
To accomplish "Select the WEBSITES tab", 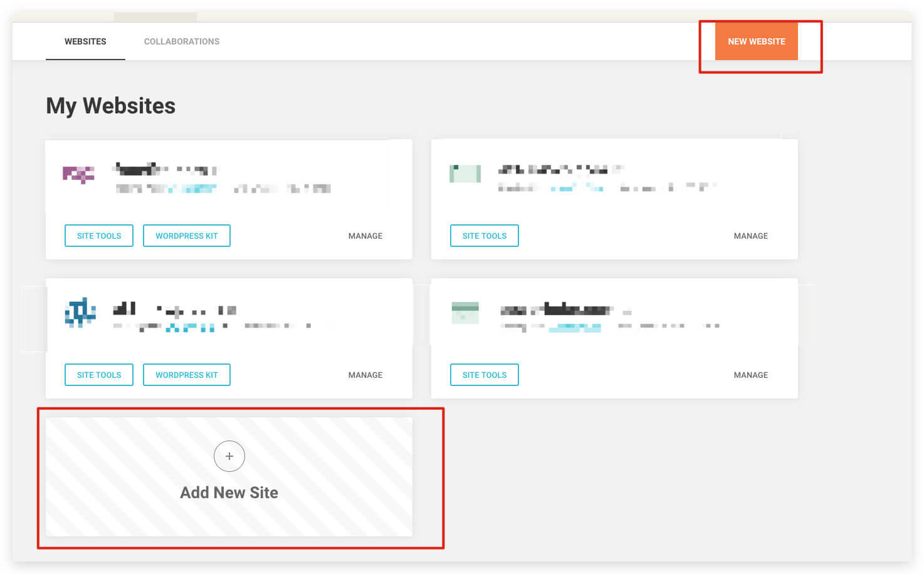I will (85, 41).
